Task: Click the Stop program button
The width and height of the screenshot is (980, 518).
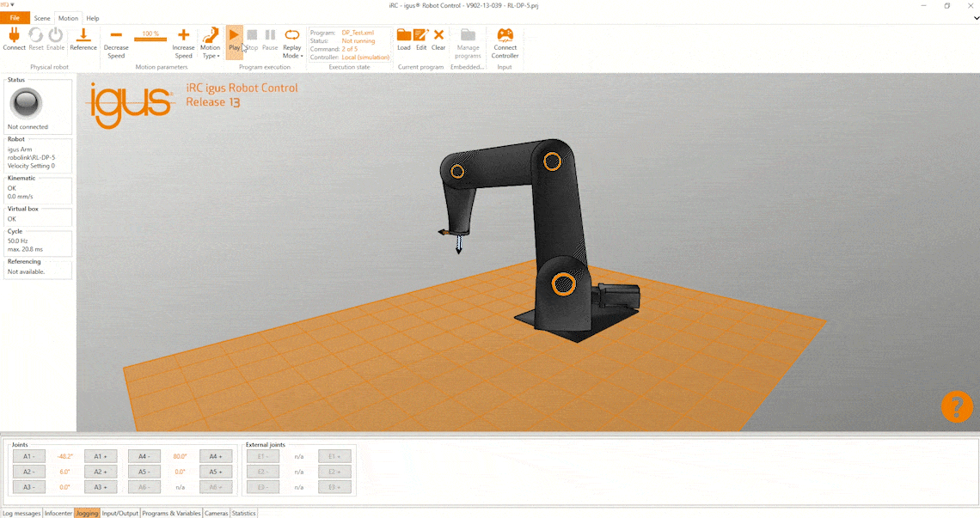Action: pyautogui.click(x=252, y=39)
